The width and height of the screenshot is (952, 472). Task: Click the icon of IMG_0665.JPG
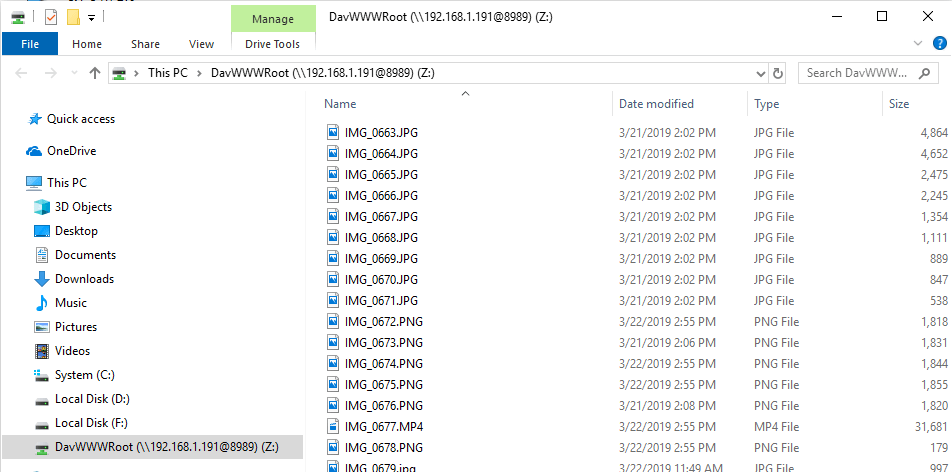coord(332,174)
